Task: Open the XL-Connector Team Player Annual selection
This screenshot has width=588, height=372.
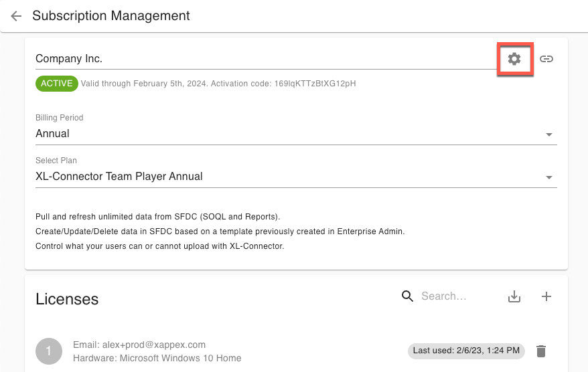Action: pos(119,177)
